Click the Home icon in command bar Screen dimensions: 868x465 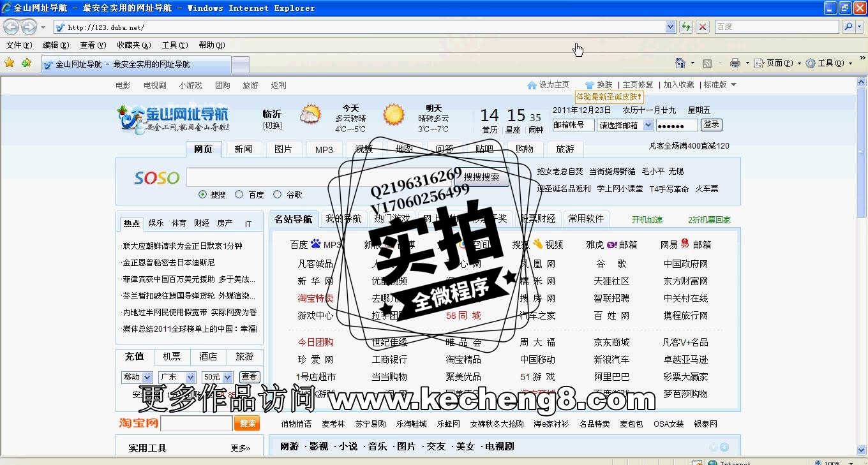(680, 63)
